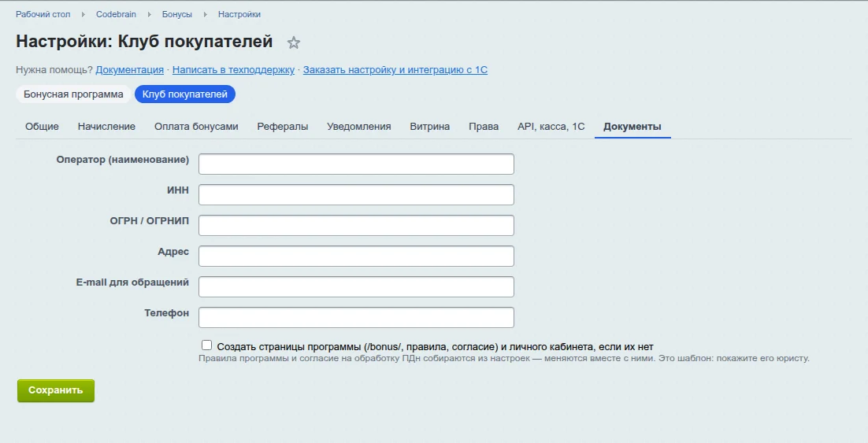This screenshot has height=443, width=868.
Task: Open the Общие tab
Action: tap(42, 127)
